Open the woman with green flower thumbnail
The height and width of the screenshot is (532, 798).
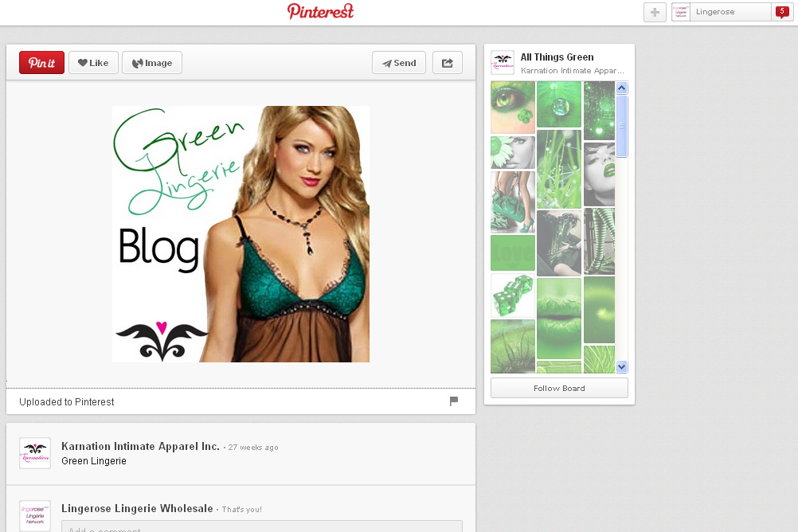(x=513, y=152)
